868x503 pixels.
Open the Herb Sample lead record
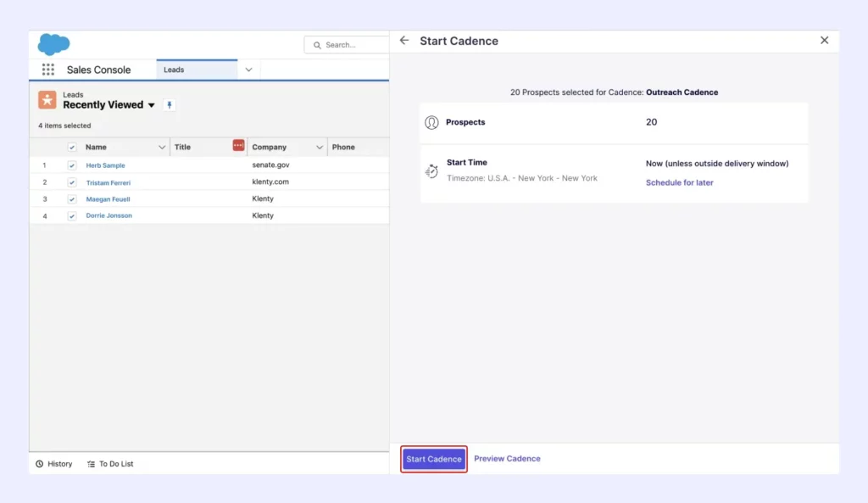coord(105,165)
